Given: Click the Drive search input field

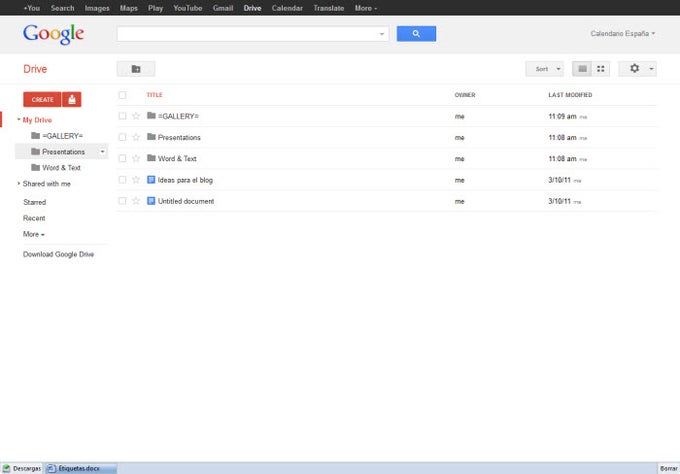Looking at the screenshot, I should (x=247, y=34).
